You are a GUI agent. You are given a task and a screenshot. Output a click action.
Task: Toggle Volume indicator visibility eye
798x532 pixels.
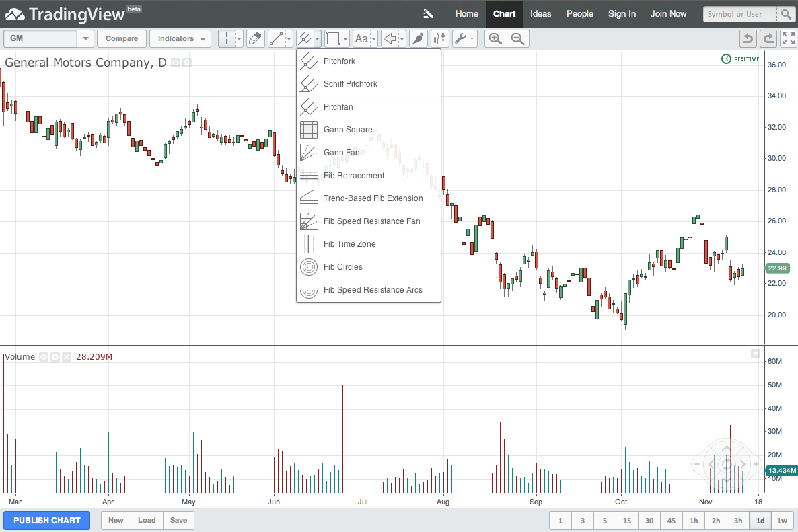(44, 357)
